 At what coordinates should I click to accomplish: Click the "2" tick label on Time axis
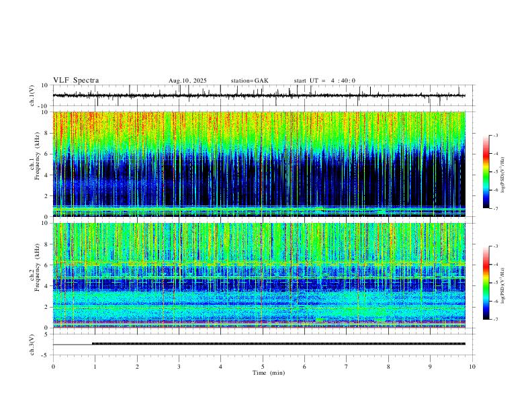pos(137,367)
